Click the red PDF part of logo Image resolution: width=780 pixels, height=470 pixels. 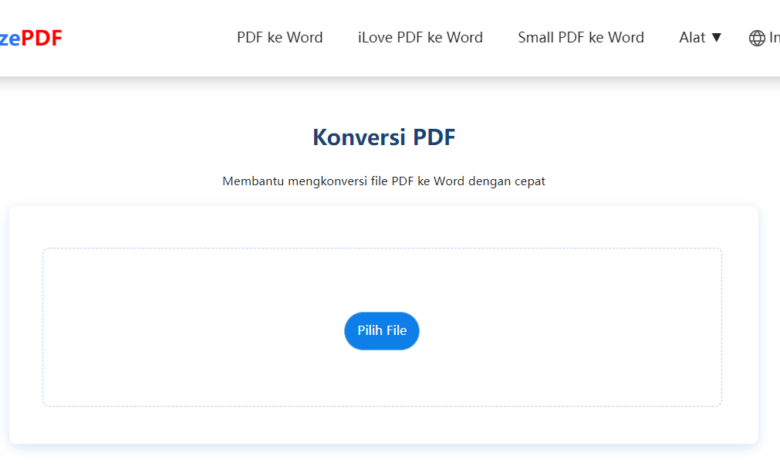tap(42, 38)
